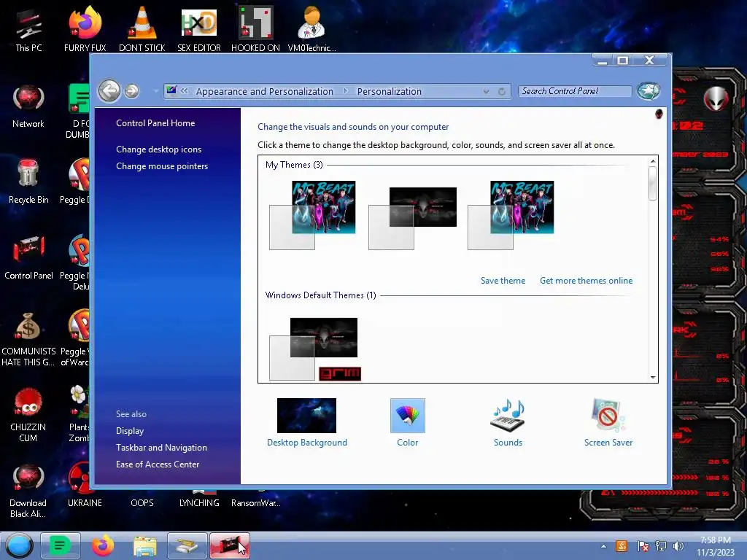Open the Display link under See also
The image size is (747, 560).
click(130, 431)
